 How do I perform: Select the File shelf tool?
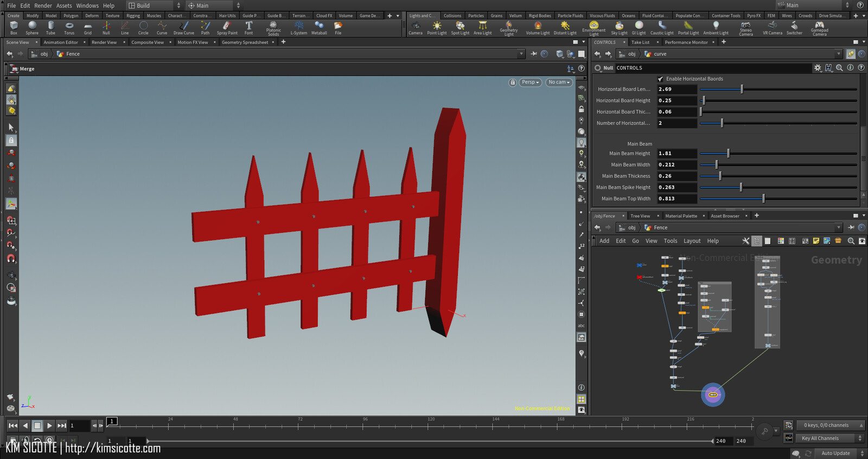(x=338, y=28)
